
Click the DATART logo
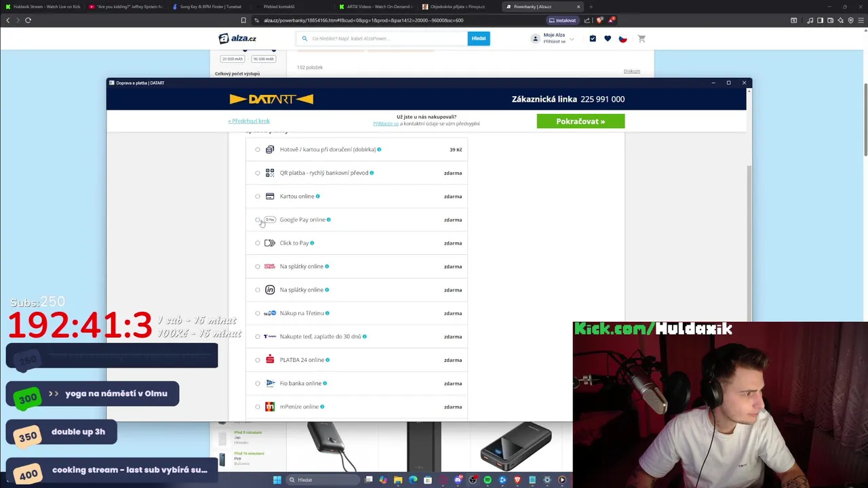point(271,99)
